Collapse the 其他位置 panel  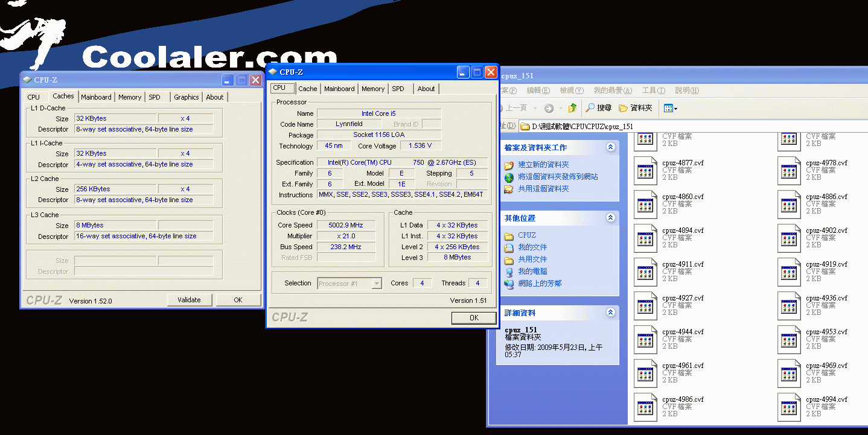610,218
